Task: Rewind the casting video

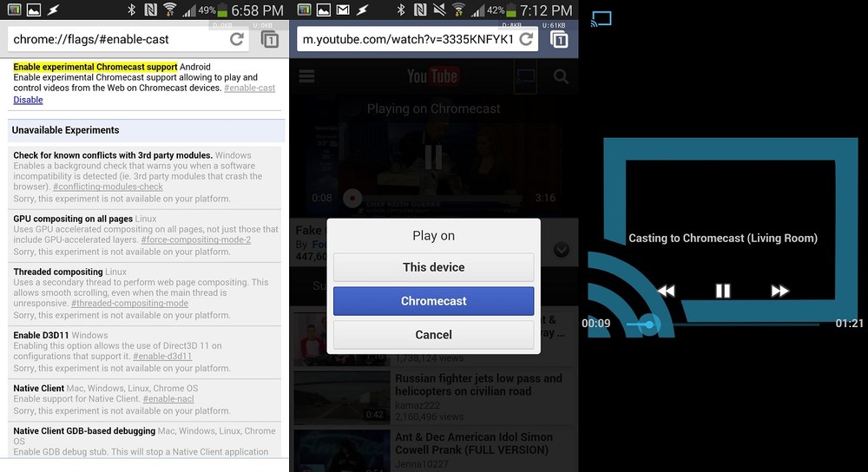Action: point(666,291)
